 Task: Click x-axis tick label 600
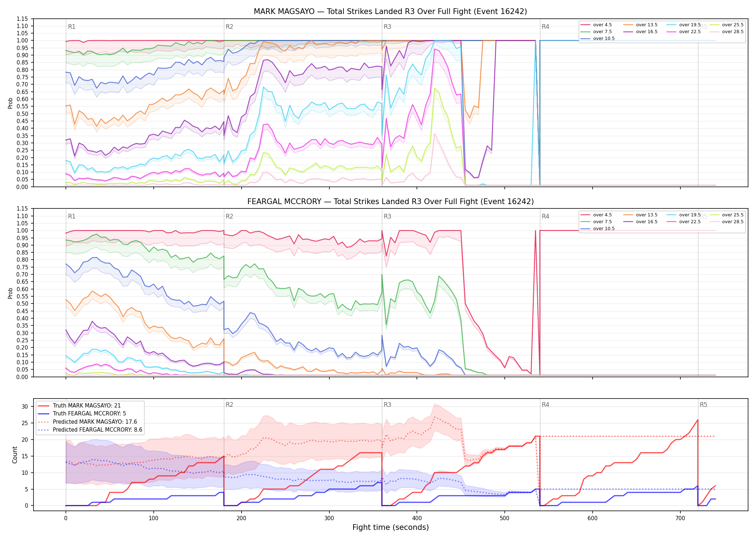(x=593, y=518)
